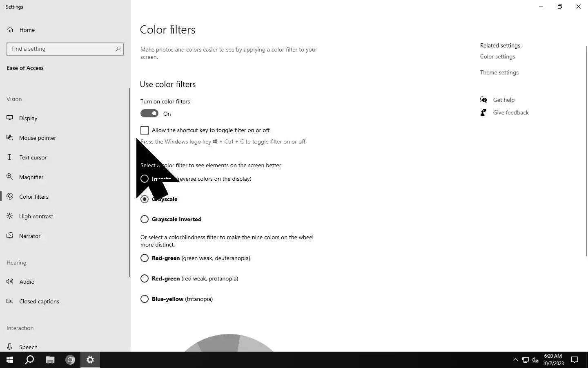This screenshot has width=588, height=368.
Task: Click the Closed captions CC icon
Action: point(10,301)
